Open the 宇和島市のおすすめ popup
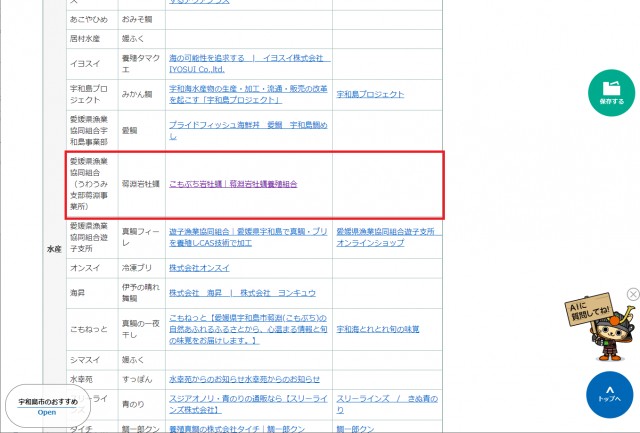The width and height of the screenshot is (640, 433). point(47,406)
